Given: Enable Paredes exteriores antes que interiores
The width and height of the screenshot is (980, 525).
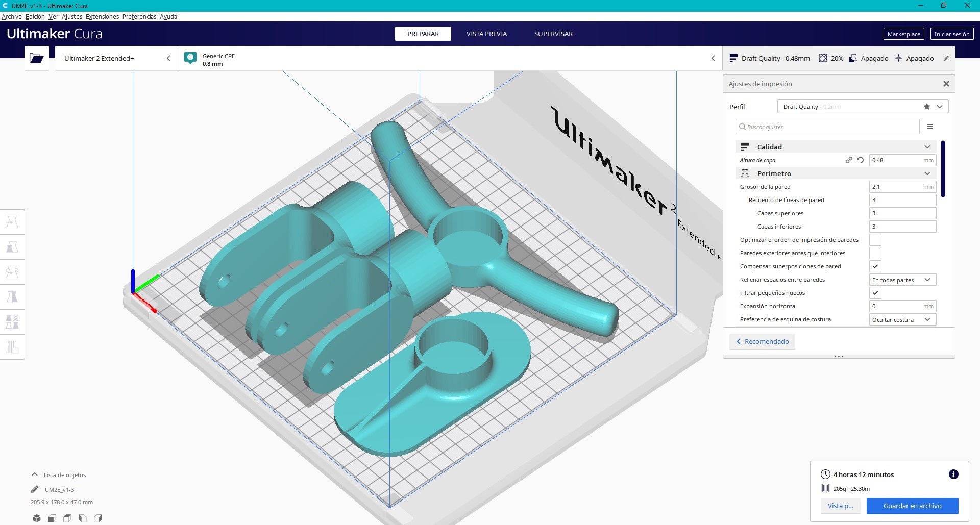Looking at the screenshot, I should click(x=875, y=253).
